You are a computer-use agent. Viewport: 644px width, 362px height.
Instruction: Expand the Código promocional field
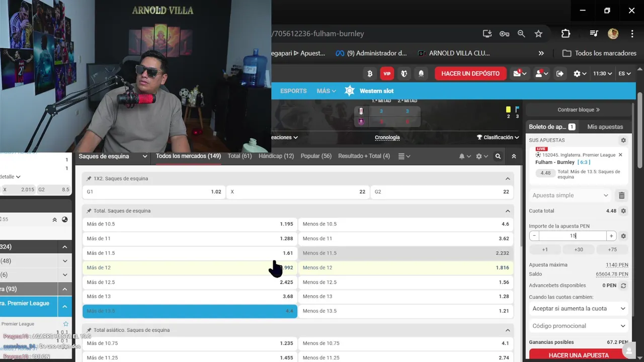point(579,326)
